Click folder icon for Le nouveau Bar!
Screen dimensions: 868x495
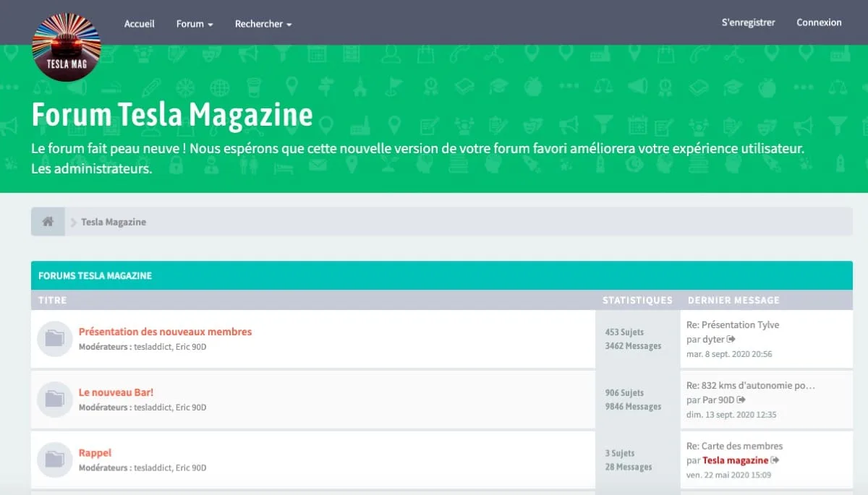[x=55, y=399]
